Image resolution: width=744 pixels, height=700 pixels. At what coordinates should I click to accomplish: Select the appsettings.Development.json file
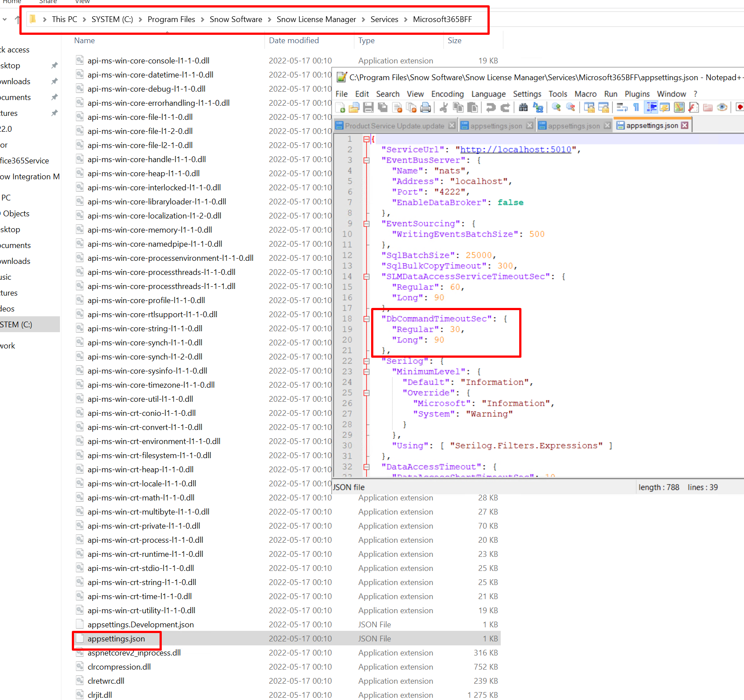(x=287, y=625)
